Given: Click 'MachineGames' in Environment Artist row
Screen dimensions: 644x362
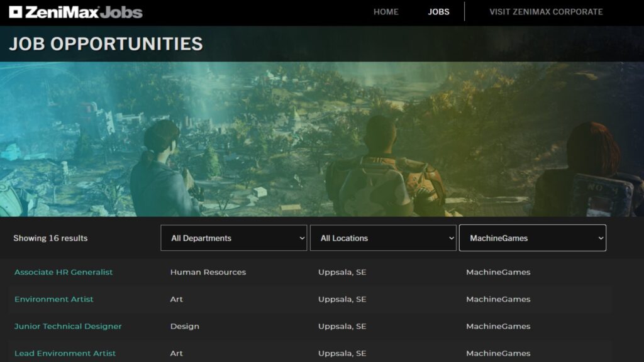Looking at the screenshot, I should click(498, 299).
